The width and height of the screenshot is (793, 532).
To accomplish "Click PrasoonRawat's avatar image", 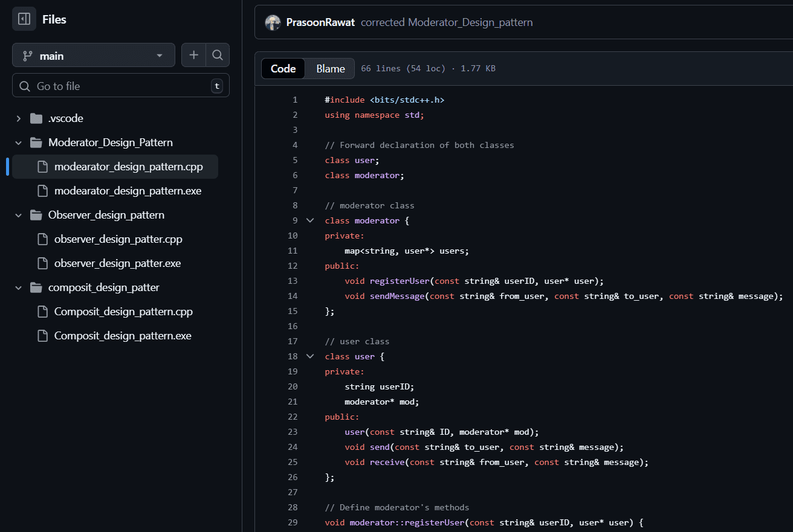I will 273,23.
